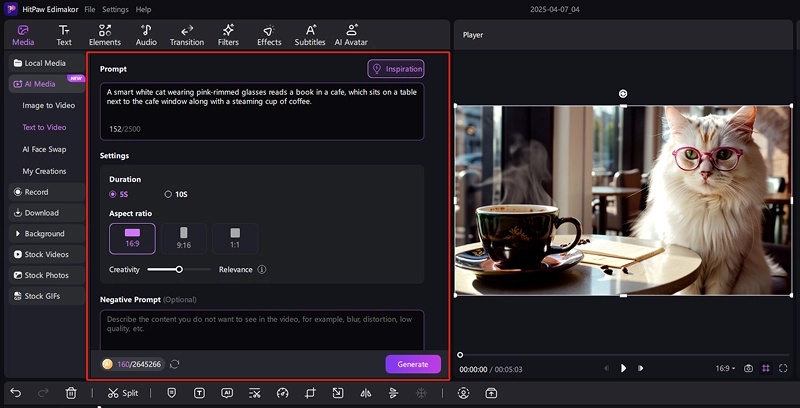The height and width of the screenshot is (408, 800).
Task: Select the 10S duration option
Action: (x=176, y=194)
